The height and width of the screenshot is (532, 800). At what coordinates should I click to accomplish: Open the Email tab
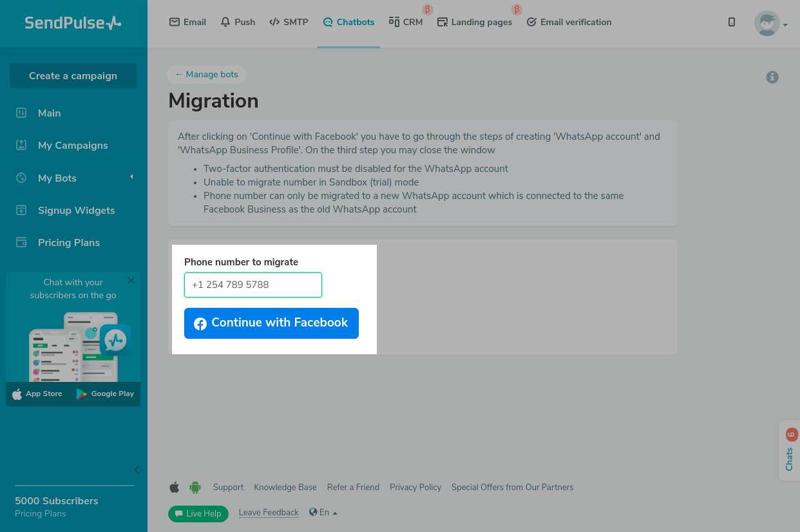click(x=187, y=22)
